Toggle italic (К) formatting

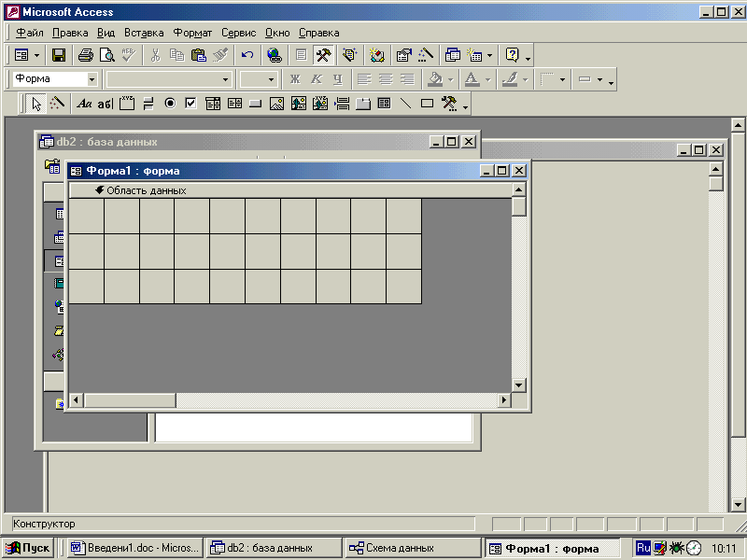click(317, 79)
